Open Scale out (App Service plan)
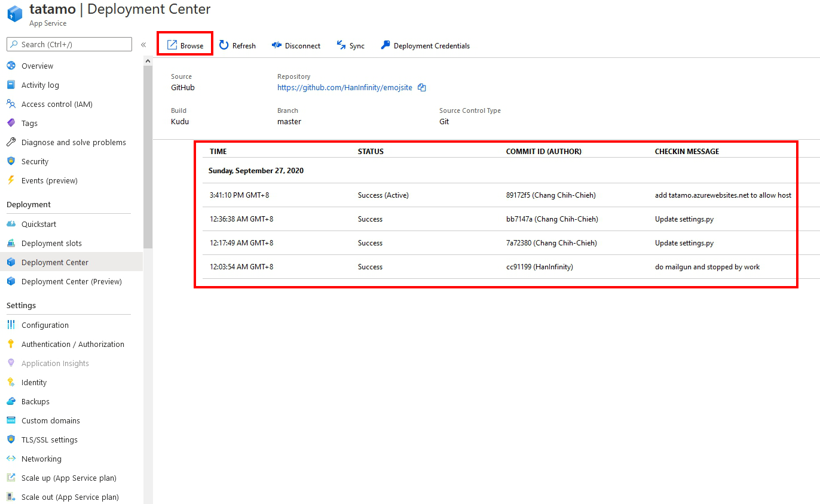 [70, 497]
